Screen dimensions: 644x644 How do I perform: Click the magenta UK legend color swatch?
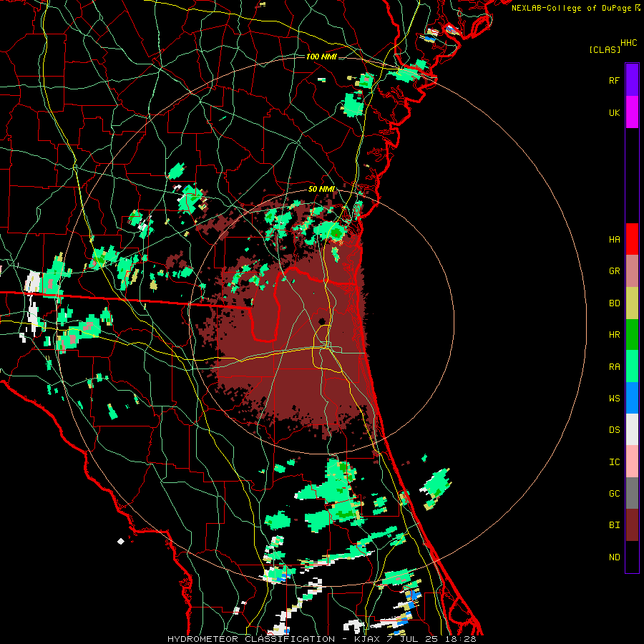tap(632, 112)
